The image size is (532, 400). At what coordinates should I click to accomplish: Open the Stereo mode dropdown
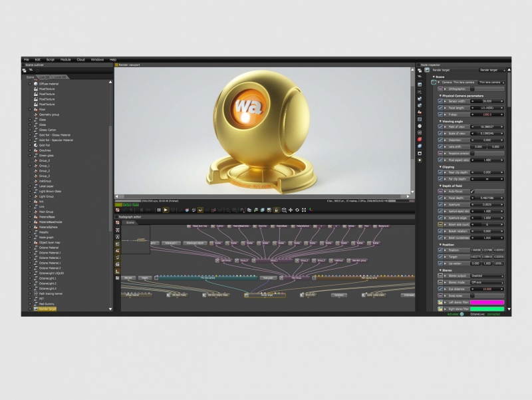coord(486,283)
